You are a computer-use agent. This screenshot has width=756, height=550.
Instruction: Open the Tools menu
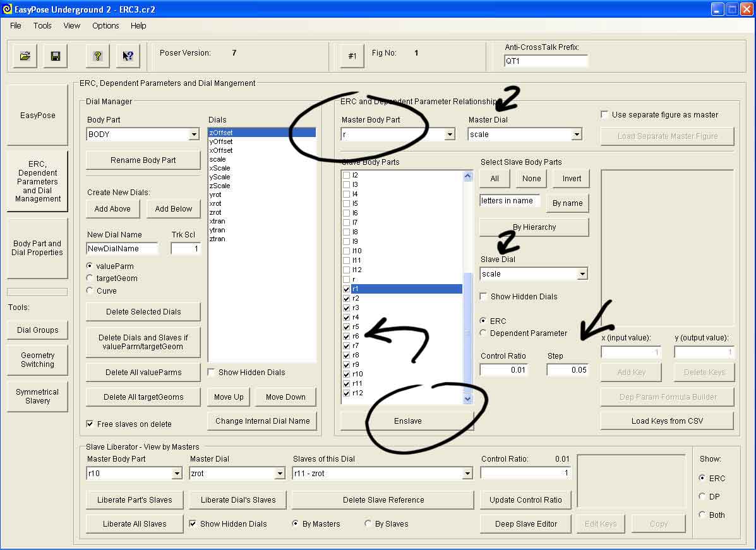42,26
